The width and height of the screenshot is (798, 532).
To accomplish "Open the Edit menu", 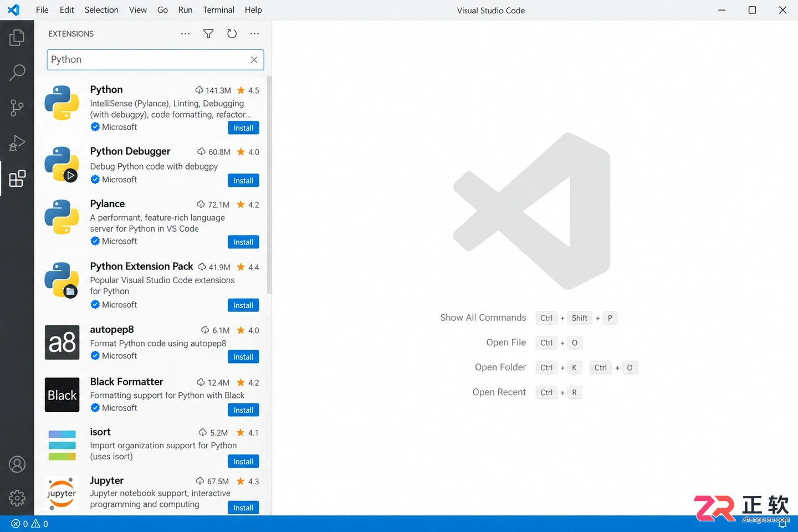I will (67, 10).
